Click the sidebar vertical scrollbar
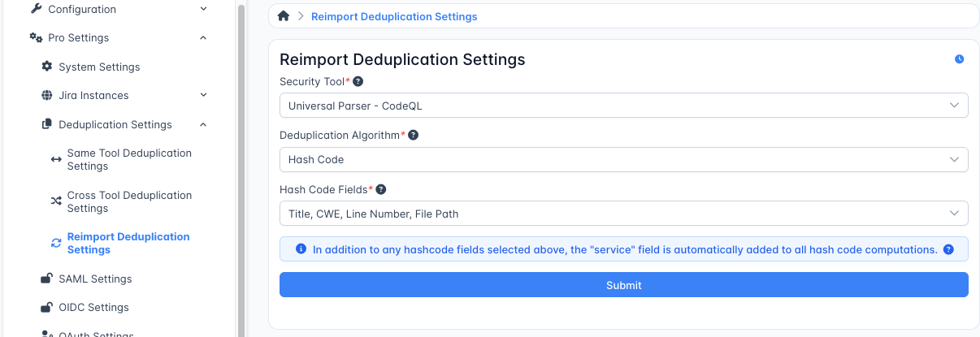Image resolution: width=980 pixels, height=337 pixels. coord(241,162)
